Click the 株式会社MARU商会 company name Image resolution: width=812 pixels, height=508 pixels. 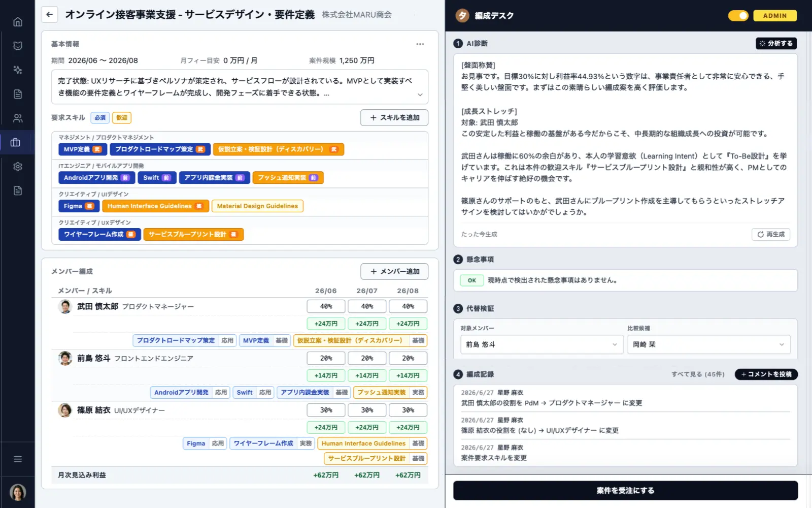click(x=357, y=15)
